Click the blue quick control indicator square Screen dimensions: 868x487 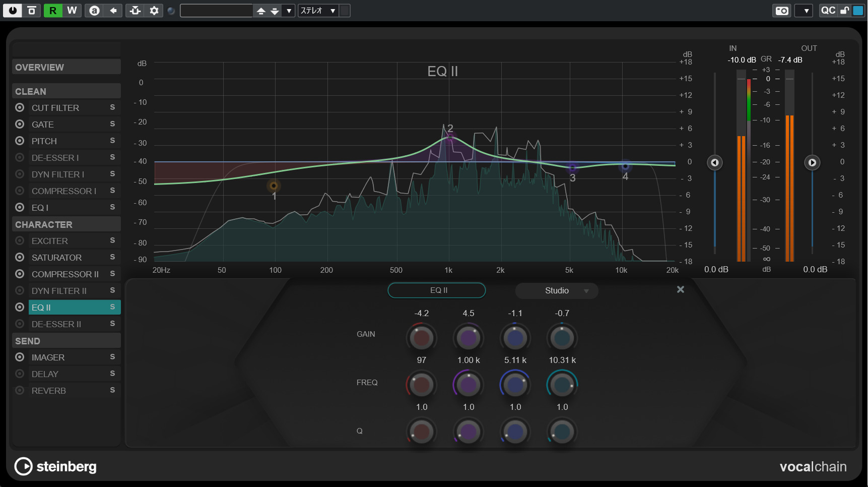(x=858, y=10)
